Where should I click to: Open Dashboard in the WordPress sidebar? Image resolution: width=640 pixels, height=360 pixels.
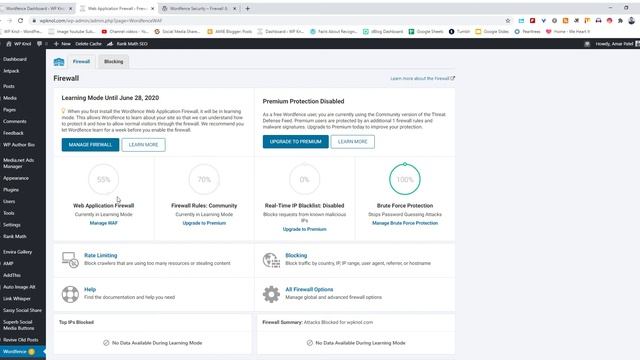[15, 59]
